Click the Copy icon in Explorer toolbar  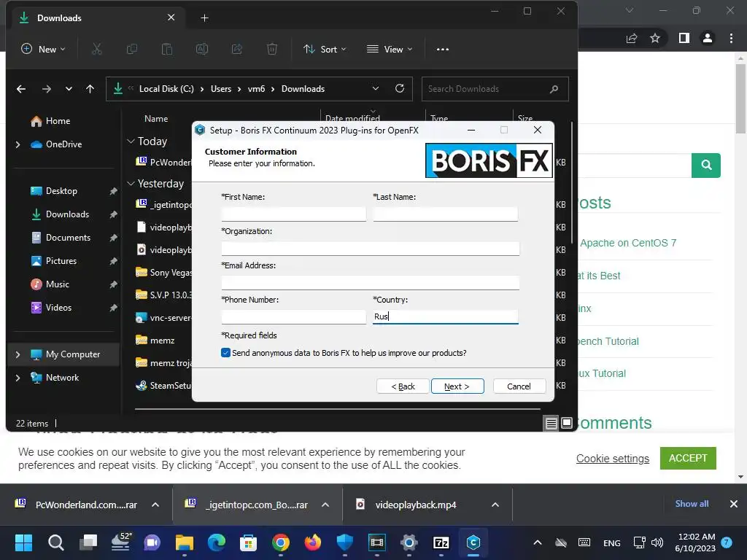coord(132,49)
